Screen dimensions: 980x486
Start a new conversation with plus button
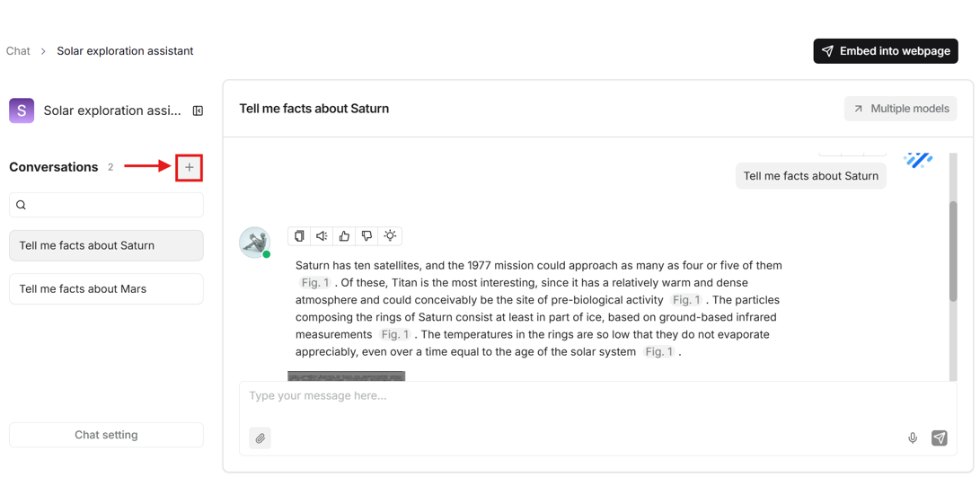click(x=190, y=167)
